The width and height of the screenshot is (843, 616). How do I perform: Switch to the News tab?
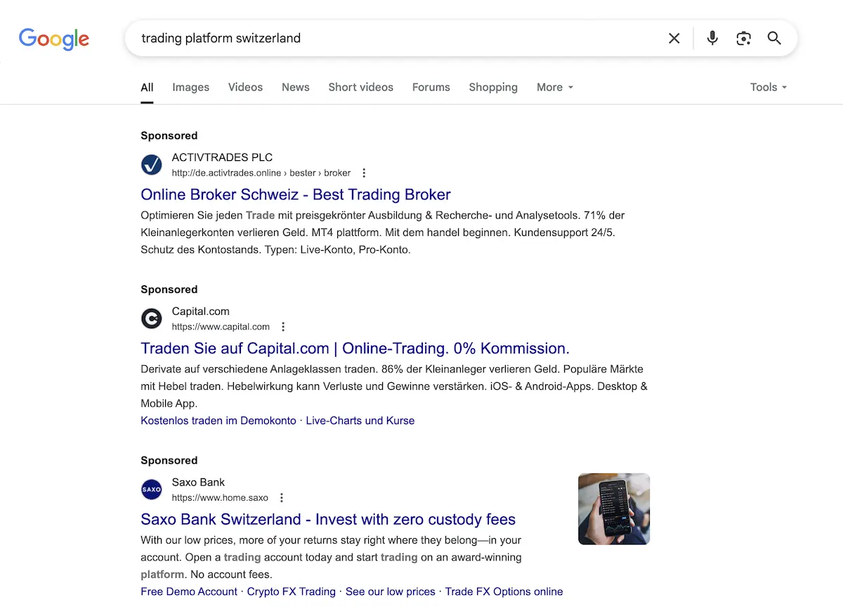coord(296,87)
